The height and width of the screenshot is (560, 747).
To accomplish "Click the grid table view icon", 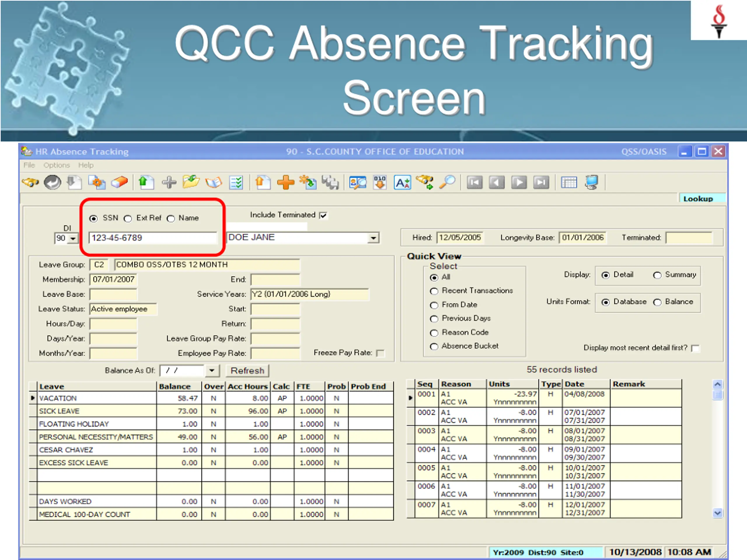I will [569, 183].
